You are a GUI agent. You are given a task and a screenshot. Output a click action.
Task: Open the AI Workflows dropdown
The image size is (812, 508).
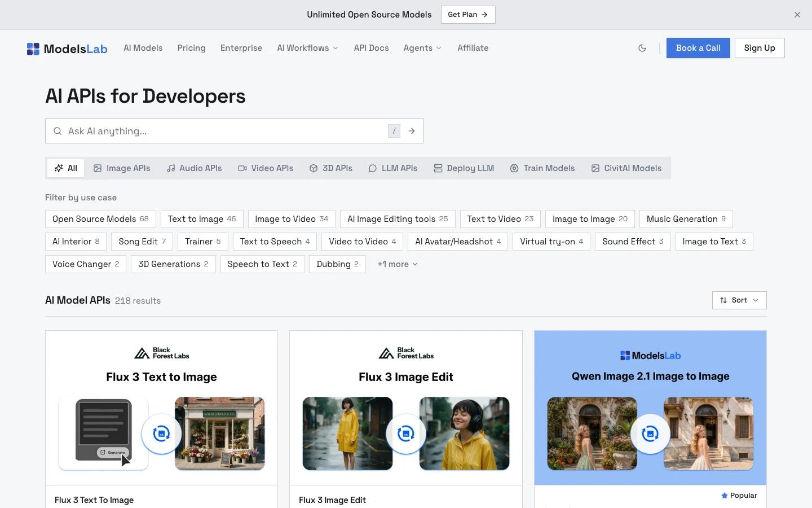pos(308,48)
